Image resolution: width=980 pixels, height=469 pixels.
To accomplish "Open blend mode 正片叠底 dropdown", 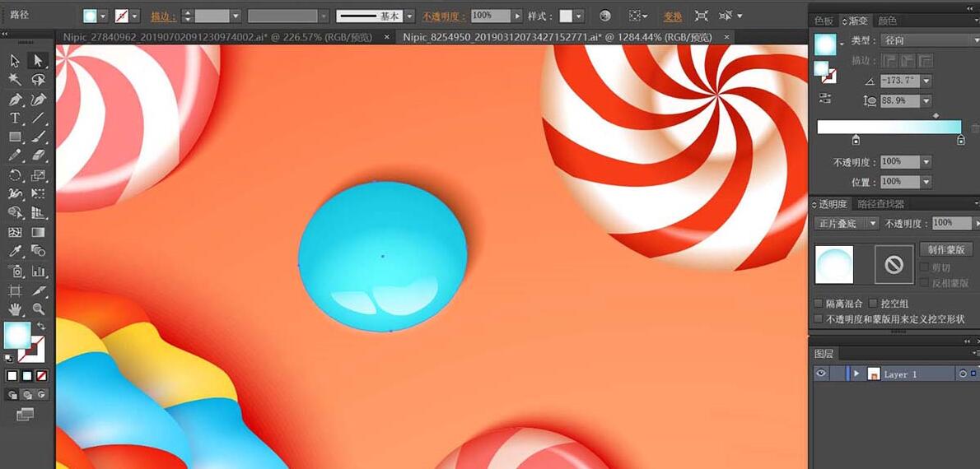I will click(x=847, y=223).
